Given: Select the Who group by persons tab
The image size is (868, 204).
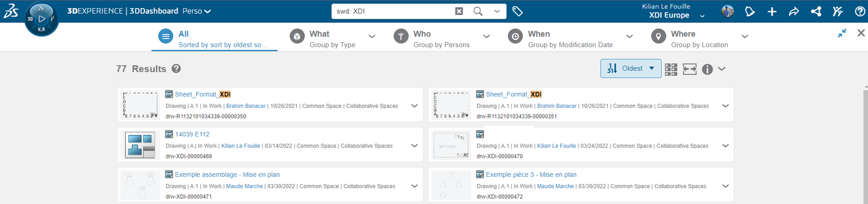Looking at the screenshot, I should point(441,39).
